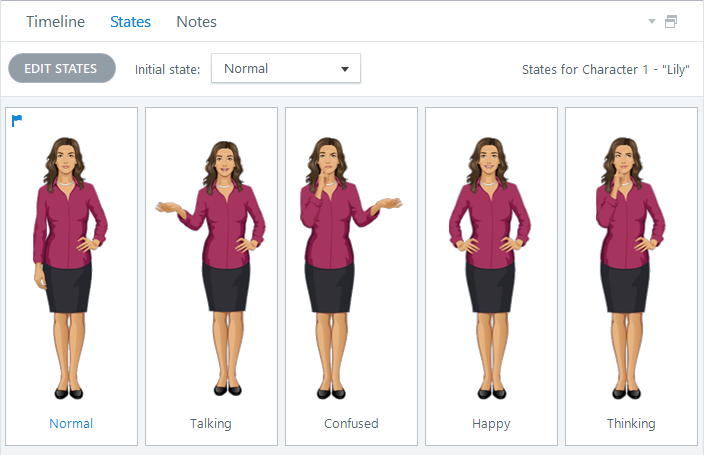Click the EDIT STATES button

coord(62,68)
